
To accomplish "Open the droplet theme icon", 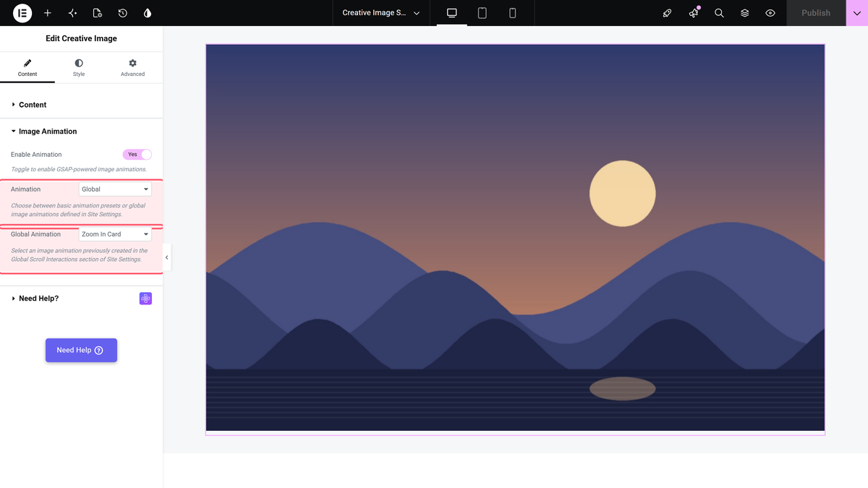I will (148, 13).
